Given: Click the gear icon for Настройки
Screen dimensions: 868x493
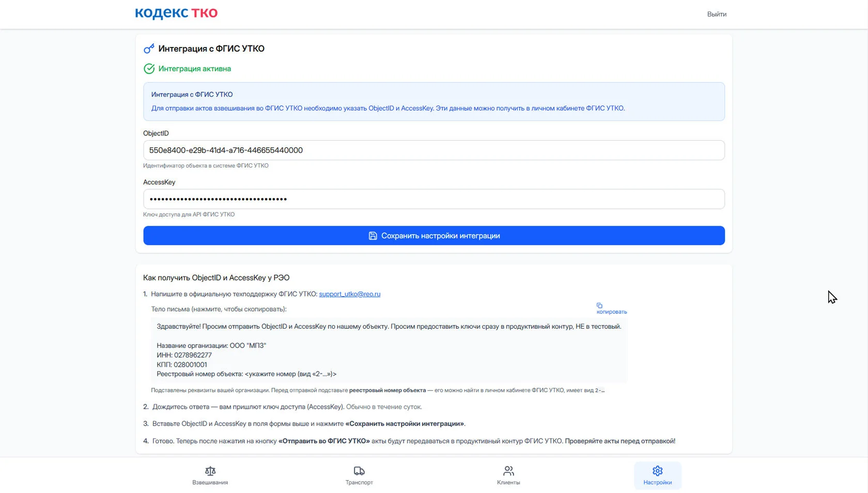Looking at the screenshot, I should pos(658,471).
